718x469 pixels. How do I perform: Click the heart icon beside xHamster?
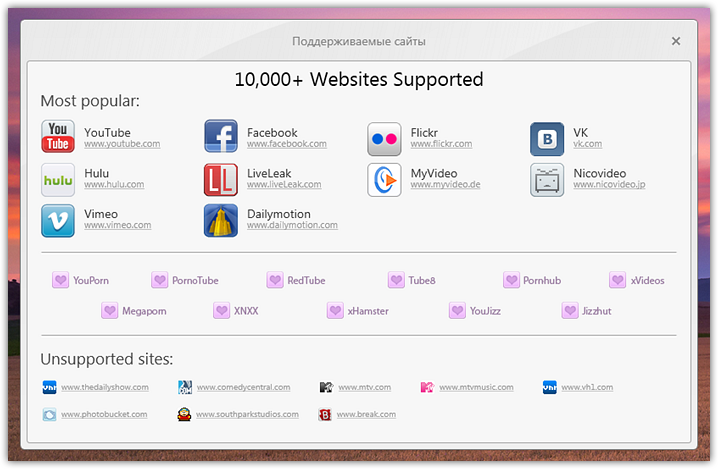coord(335,311)
